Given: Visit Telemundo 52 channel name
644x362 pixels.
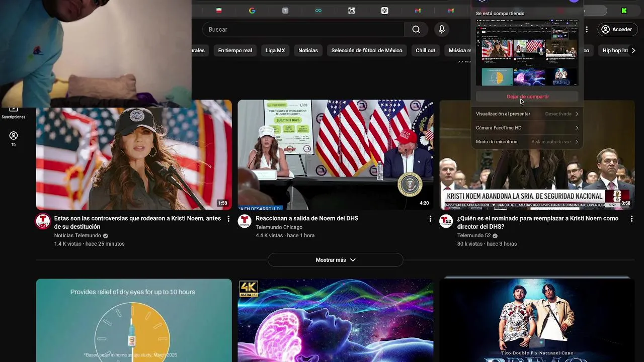Looking at the screenshot, I should click(x=474, y=236).
